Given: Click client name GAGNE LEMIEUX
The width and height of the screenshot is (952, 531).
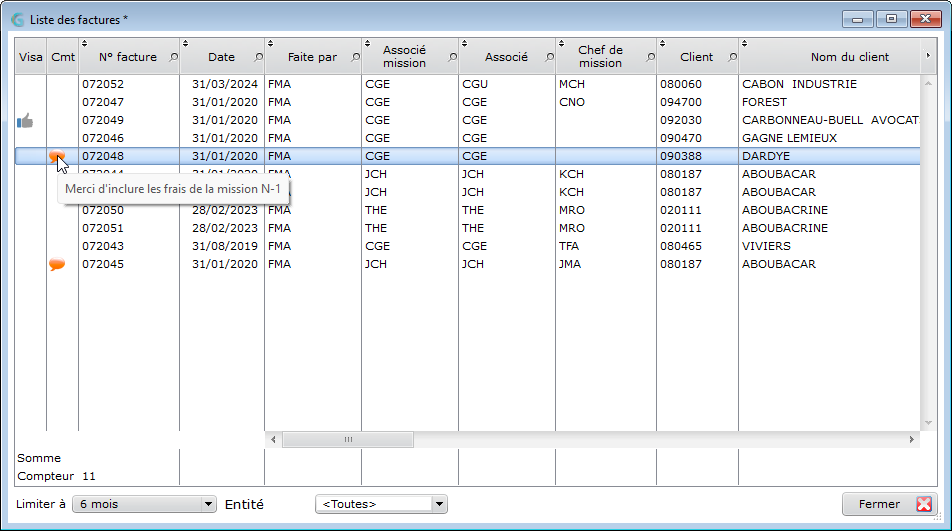Looking at the screenshot, I should 789,138.
